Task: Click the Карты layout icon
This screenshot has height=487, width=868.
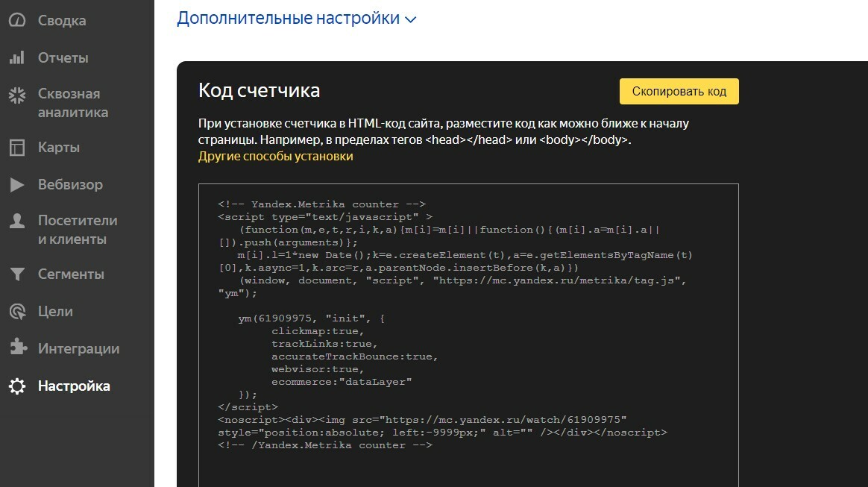Action: tap(17, 147)
